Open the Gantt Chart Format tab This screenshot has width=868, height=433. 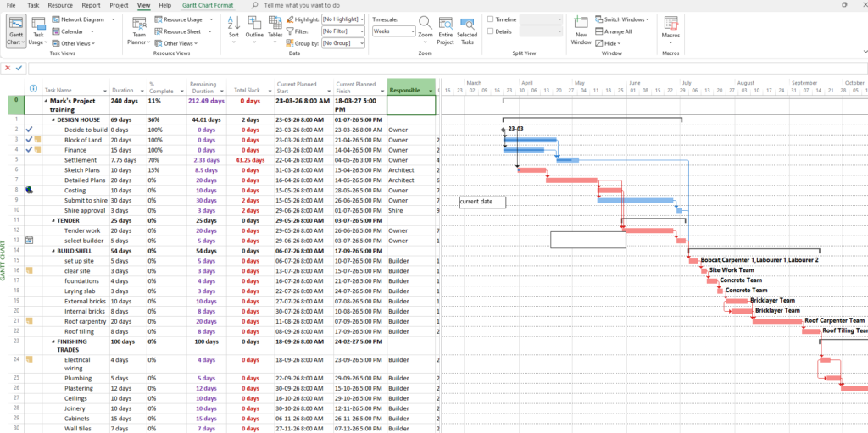tap(208, 5)
